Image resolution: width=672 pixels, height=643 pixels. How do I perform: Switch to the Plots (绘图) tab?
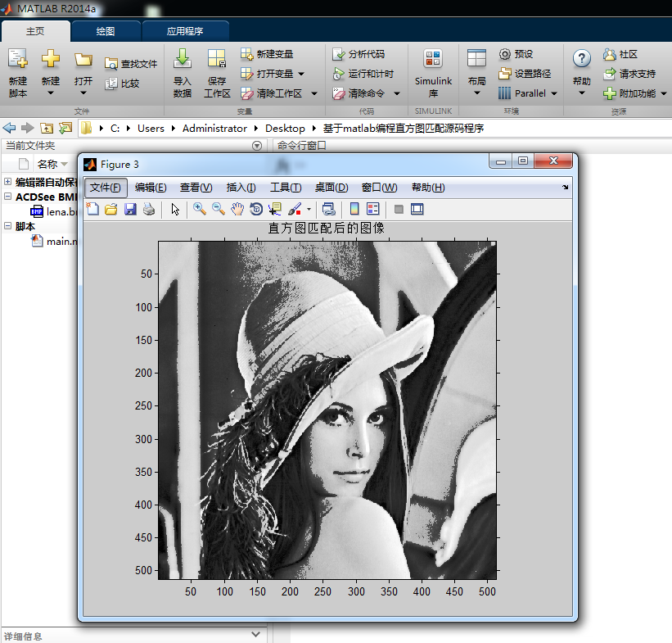(x=106, y=31)
